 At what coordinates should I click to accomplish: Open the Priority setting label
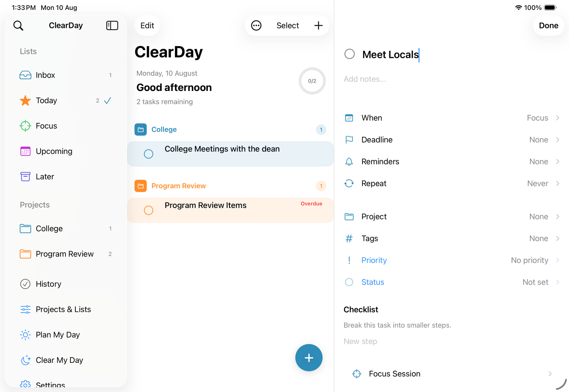[374, 260]
